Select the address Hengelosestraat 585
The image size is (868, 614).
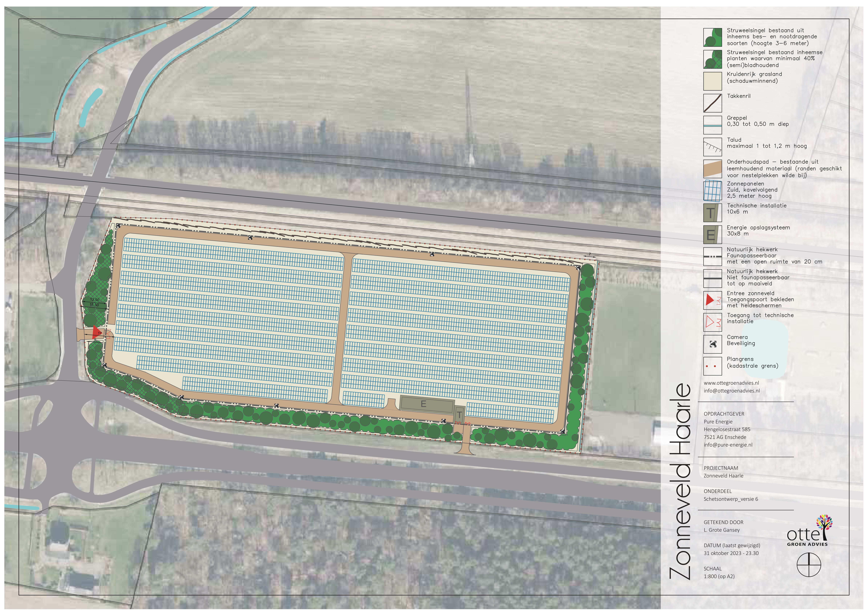coord(727,429)
